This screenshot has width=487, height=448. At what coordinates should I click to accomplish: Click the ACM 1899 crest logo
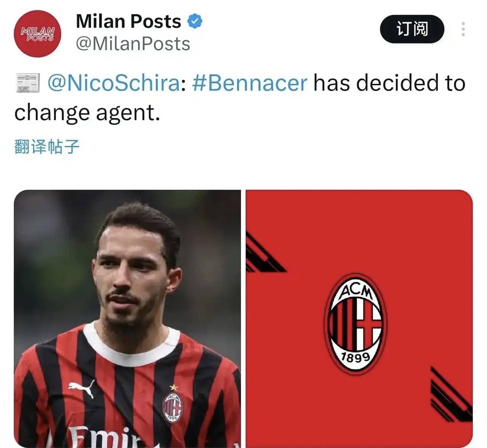click(x=355, y=324)
